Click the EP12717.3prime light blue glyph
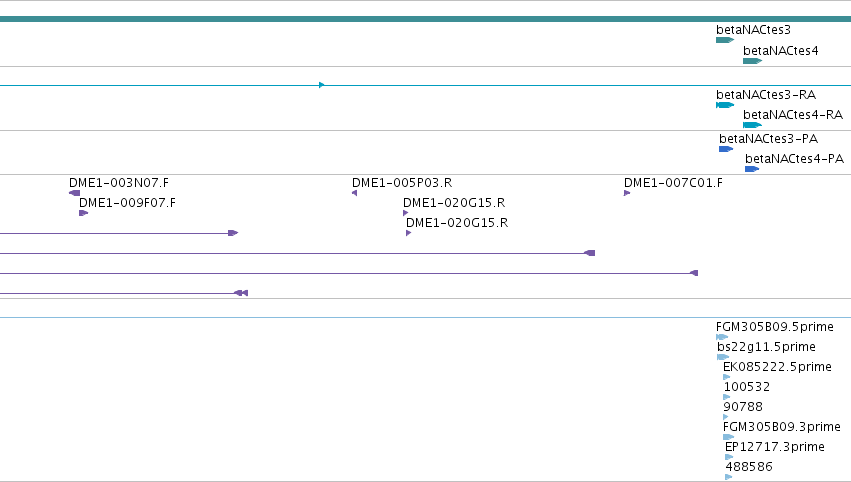 729,457
